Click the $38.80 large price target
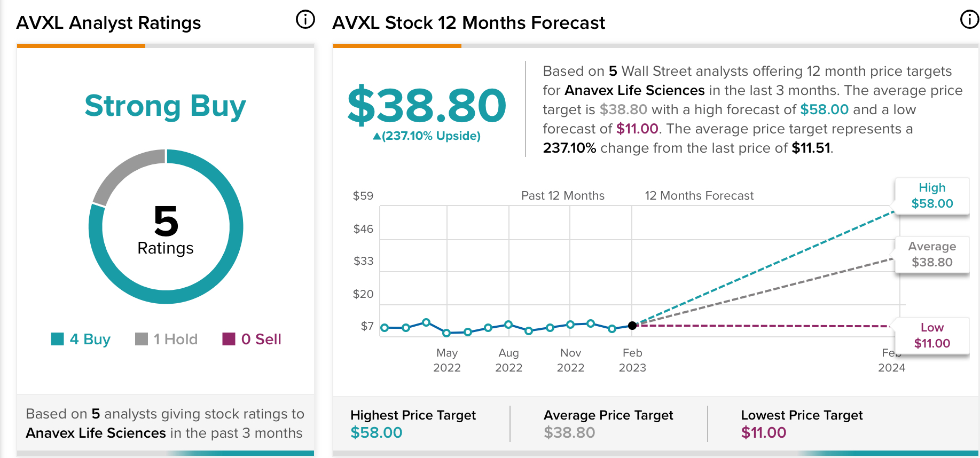This screenshot has height=458, width=980. point(427,106)
